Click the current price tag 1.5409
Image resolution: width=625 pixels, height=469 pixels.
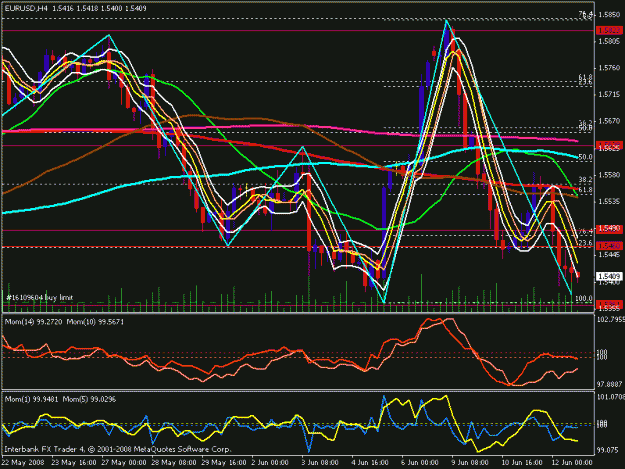609,276
